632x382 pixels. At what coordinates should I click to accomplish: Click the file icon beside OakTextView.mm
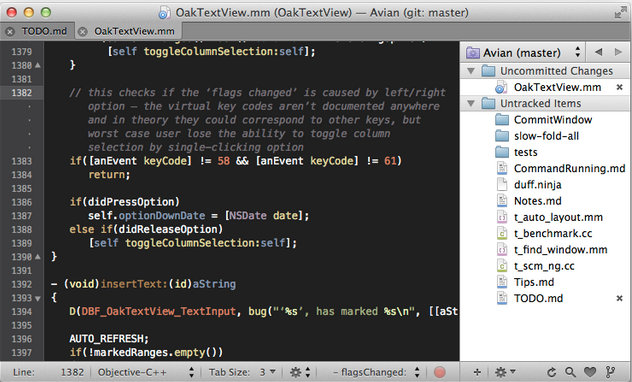click(x=501, y=87)
